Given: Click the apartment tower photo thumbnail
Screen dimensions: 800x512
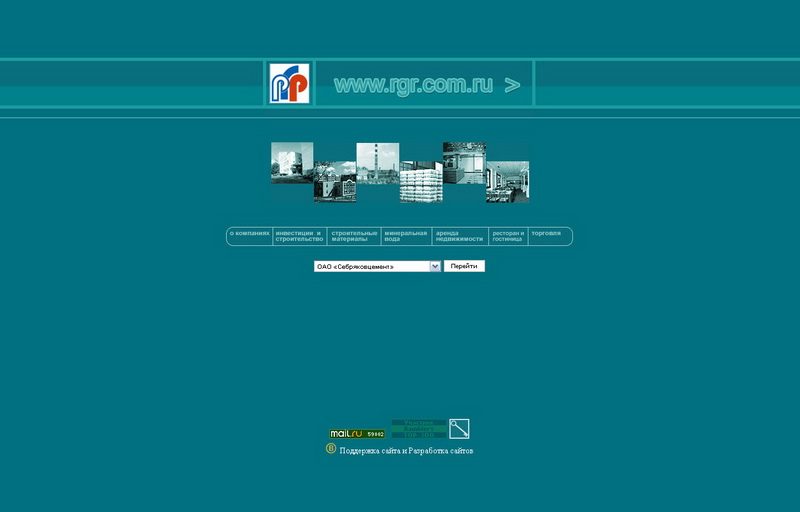Looking at the screenshot, I should 292,163.
